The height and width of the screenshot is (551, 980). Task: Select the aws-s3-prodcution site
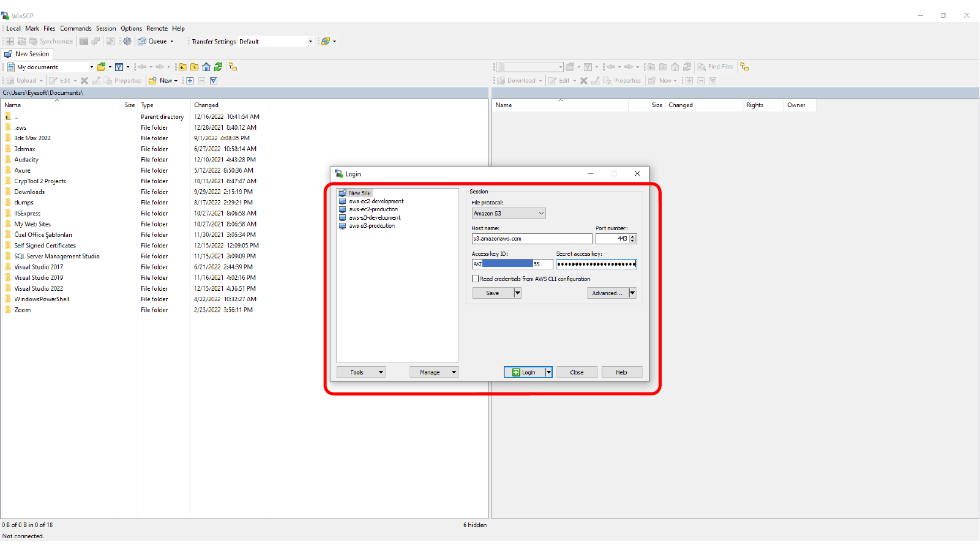pos(372,226)
